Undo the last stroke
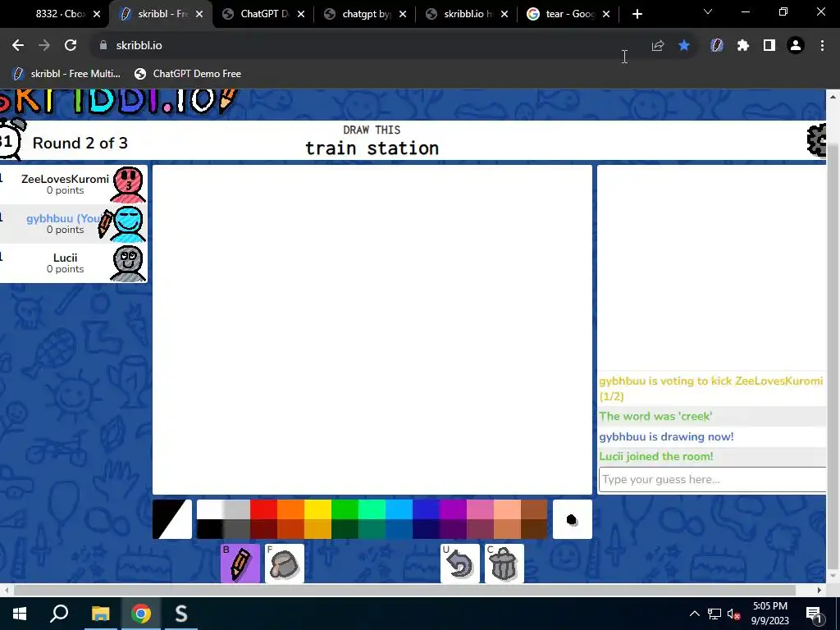 460,563
